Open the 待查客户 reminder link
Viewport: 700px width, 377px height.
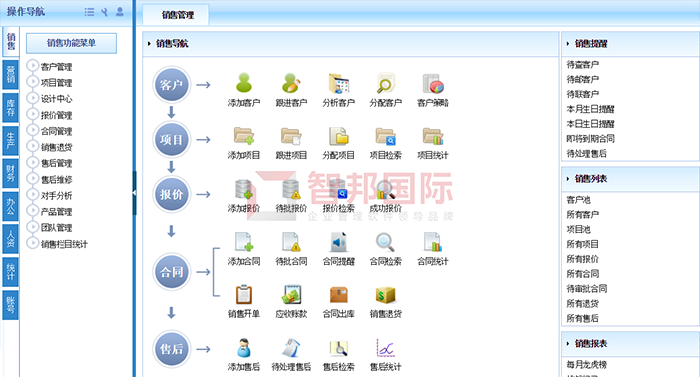(x=583, y=65)
